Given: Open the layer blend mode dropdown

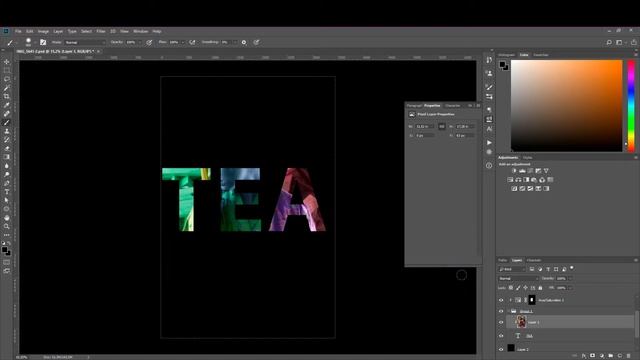Looking at the screenshot, I should (x=518, y=278).
